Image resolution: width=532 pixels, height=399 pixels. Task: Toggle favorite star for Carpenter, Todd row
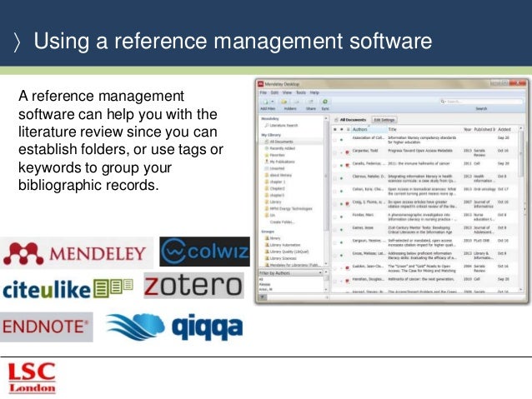pyautogui.click(x=335, y=152)
